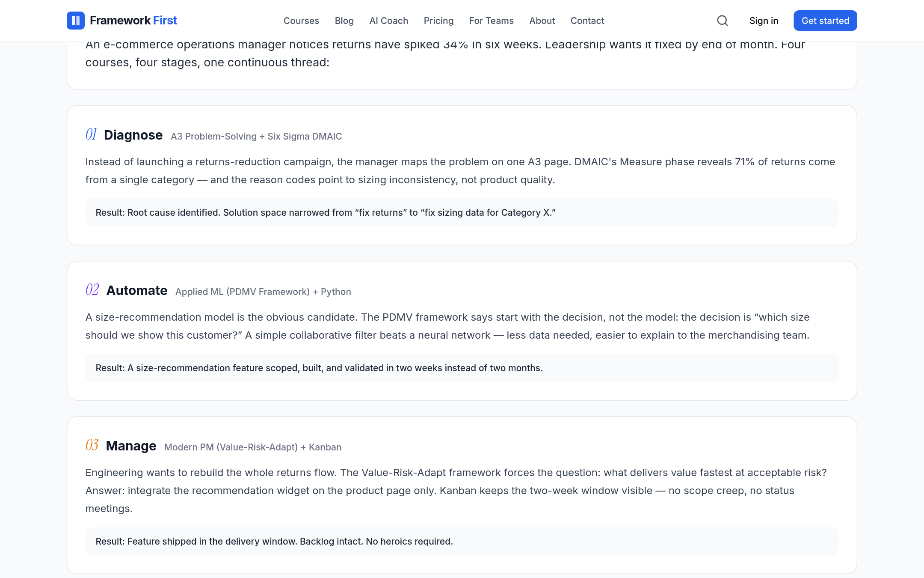This screenshot has height=578, width=924.
Task: Open the Courses menu item
Action: coord(301,21)
